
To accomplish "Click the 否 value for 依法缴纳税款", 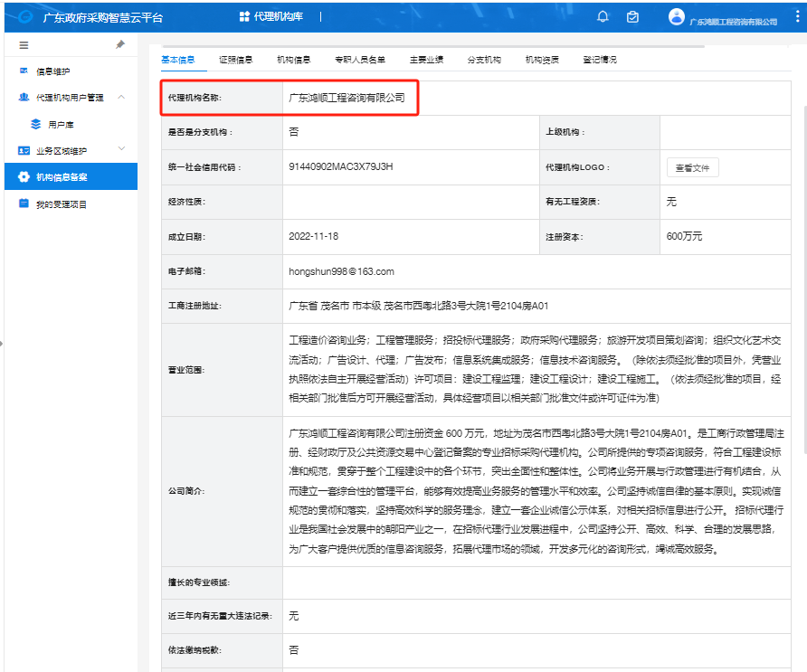I will 294,650.
